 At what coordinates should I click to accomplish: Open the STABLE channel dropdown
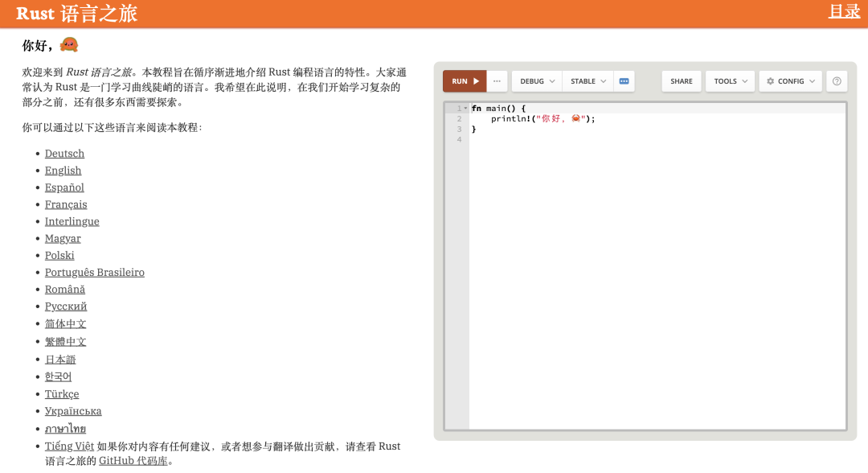click(588, 81)
